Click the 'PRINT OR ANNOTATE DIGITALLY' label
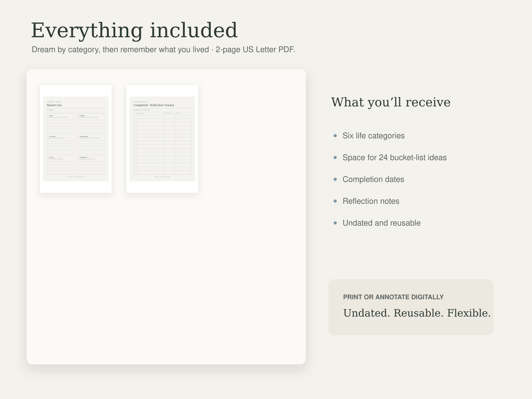The width and height of the screenshot is (532, 399). (x=393, y=297)
